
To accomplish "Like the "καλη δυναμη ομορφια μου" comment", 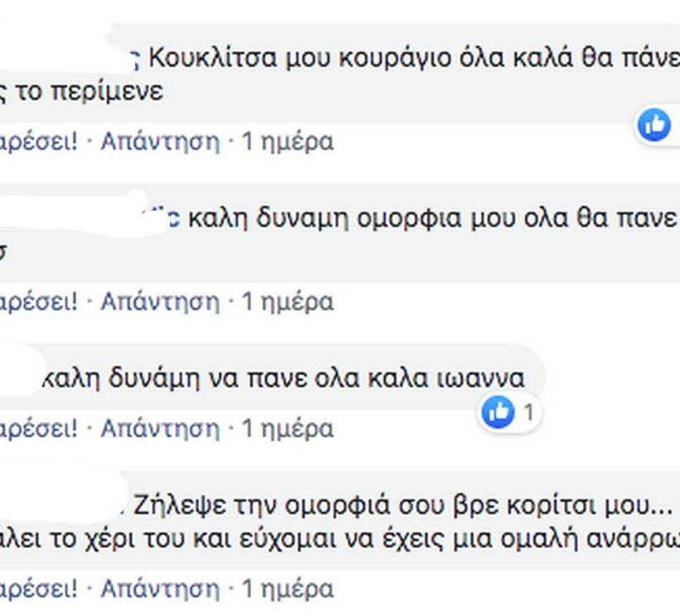I will [x=38, y=302].
